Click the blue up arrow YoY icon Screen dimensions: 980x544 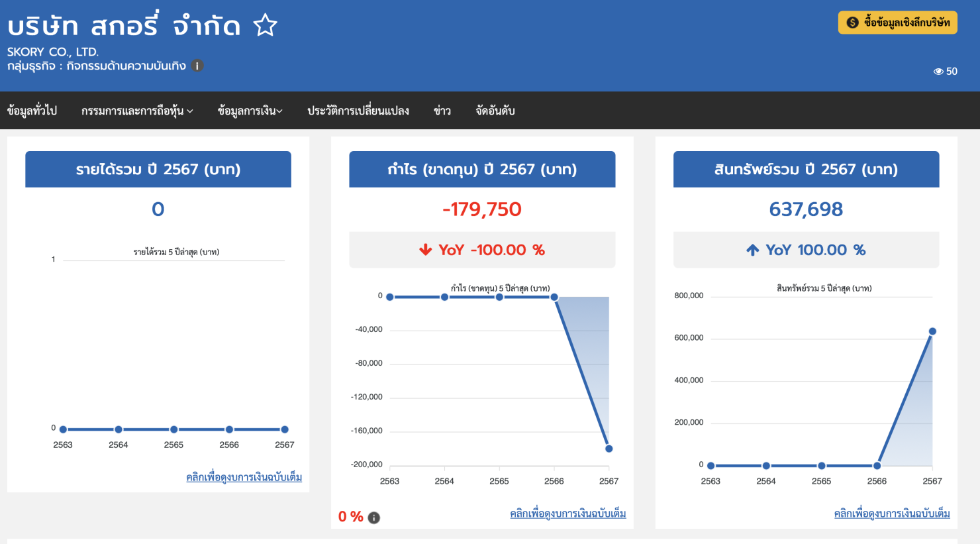[x=752, y=250]
